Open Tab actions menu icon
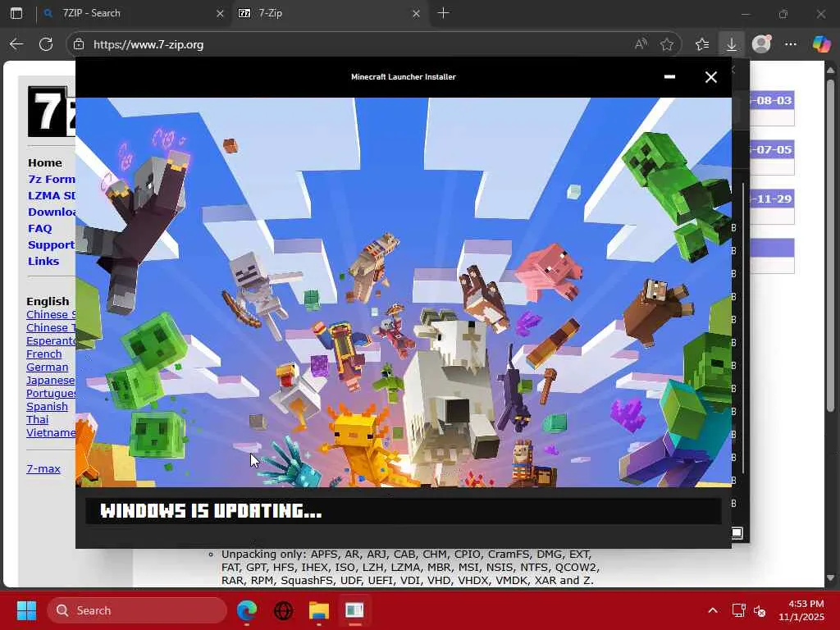 (x=16, y=13)
